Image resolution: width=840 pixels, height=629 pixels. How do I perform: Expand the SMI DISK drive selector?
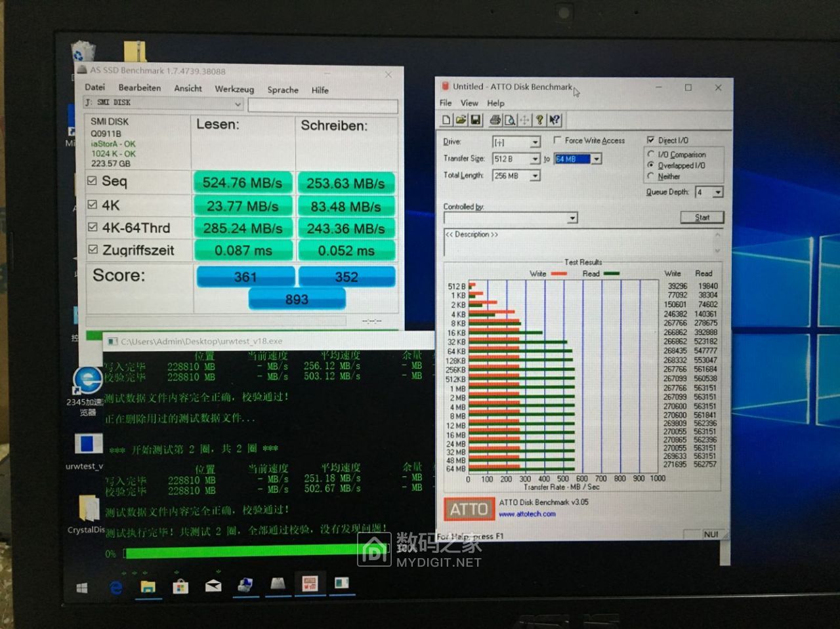238,104
